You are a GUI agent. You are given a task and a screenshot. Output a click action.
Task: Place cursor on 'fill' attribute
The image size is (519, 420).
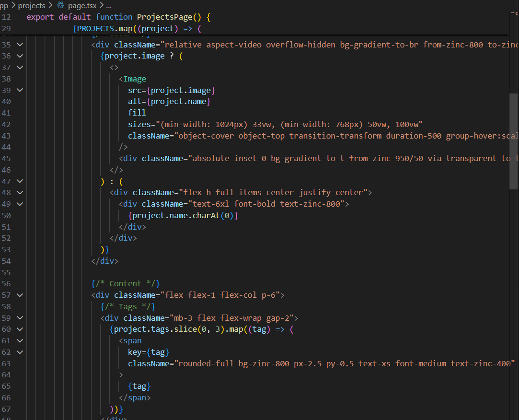(137, 113)
